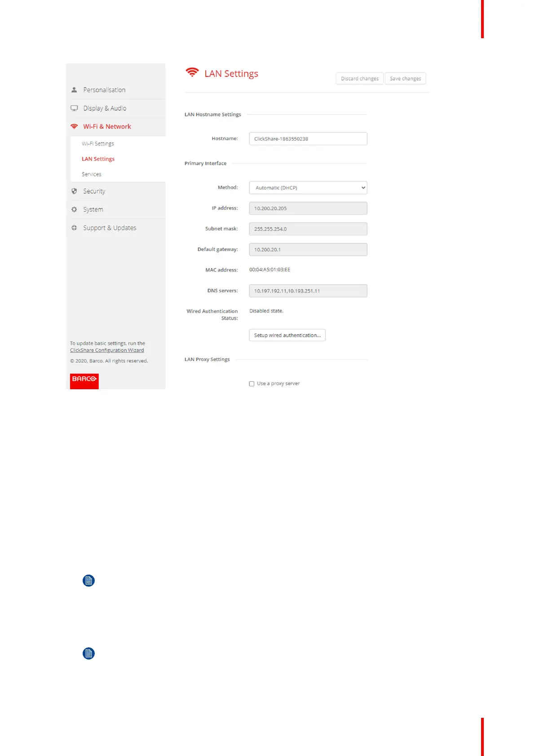The image size is (535, 756).
Task: Click the Subnet mask field
Action: point(308,229)
